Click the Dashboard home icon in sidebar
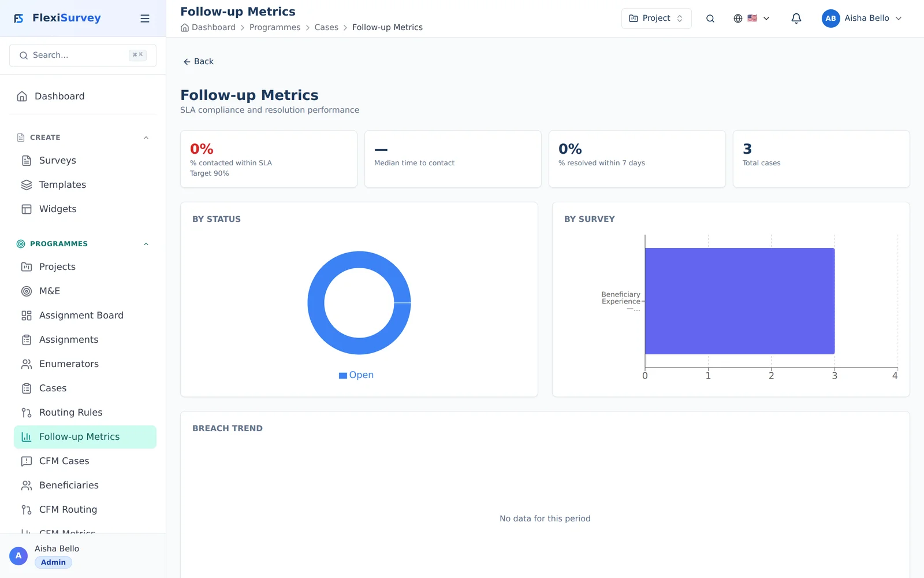This screenshot has height=578, width=924. [x=22, y=97]
